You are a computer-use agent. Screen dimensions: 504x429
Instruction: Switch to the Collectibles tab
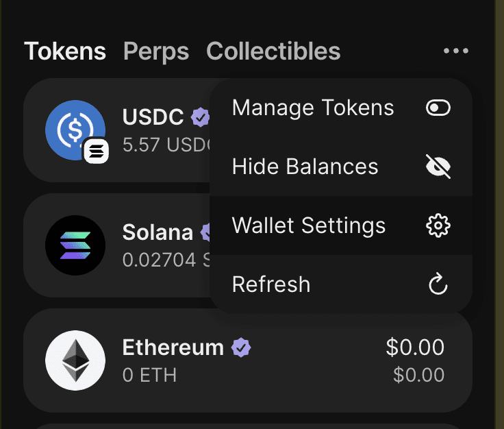tap(273, 51)
